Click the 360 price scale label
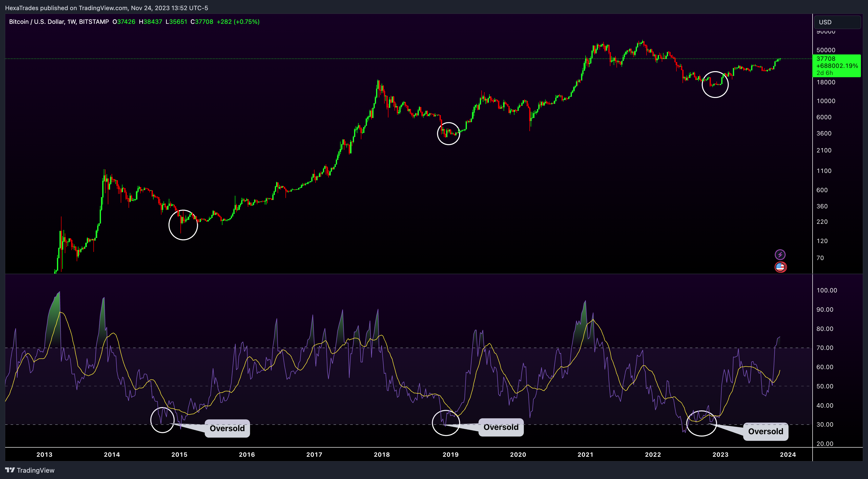The image size is (868, 479). pos(822,206)
